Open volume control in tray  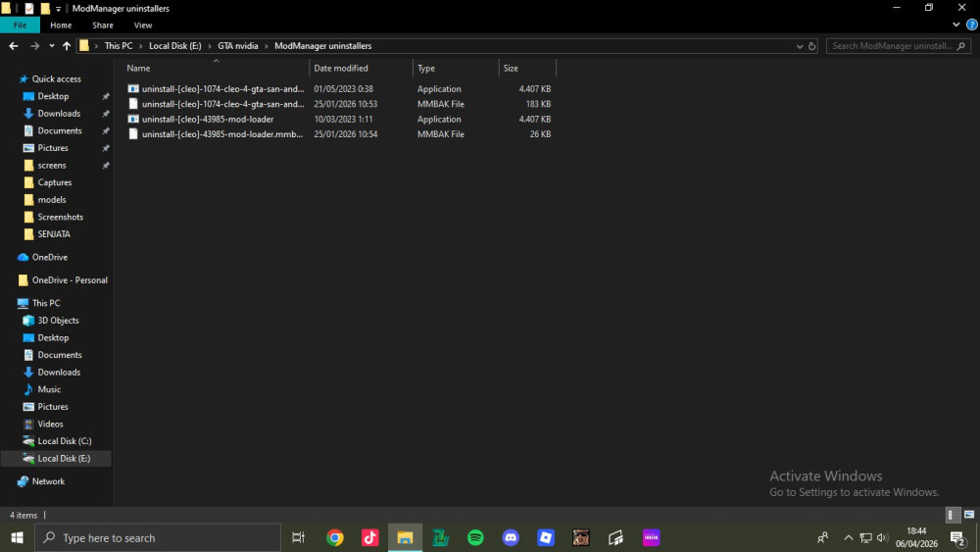click(x=882, y=537)
